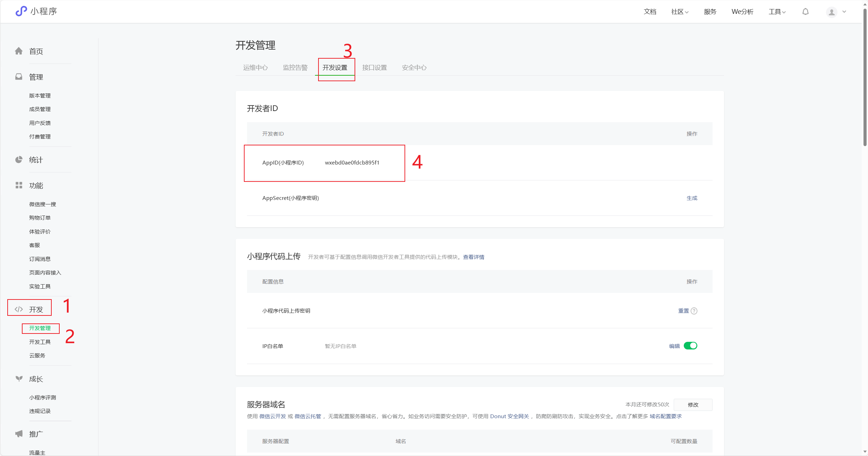Open 成员管理 in the sidebar
Screen dimensions: 868x456
(40, 109)
